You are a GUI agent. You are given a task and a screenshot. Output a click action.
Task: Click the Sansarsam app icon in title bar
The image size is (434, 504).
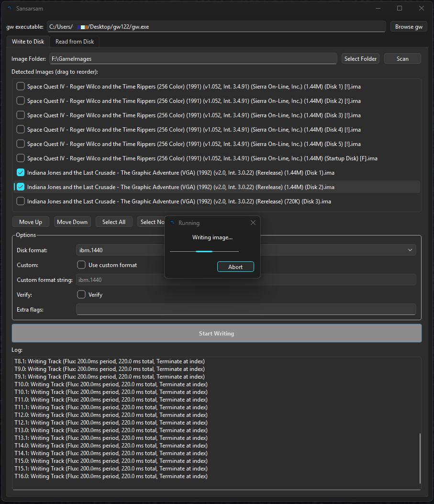[10, 8]
